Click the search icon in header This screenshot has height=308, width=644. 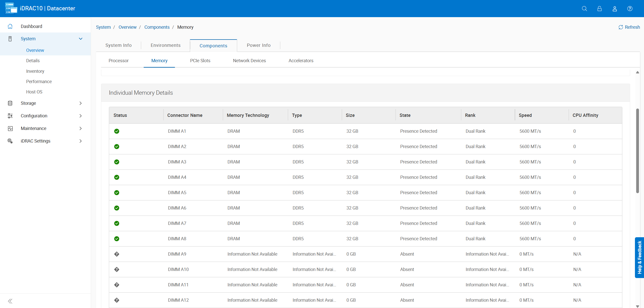(584, 9)
